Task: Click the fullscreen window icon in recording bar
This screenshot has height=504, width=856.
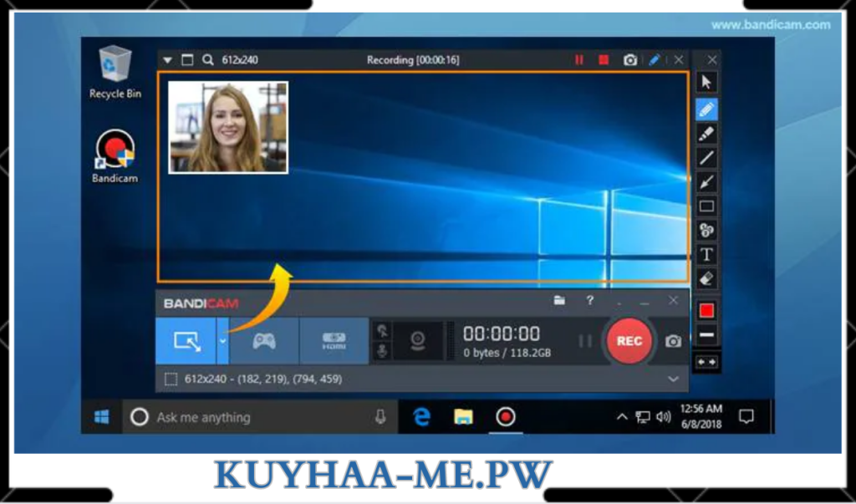Action: [187, 60]
